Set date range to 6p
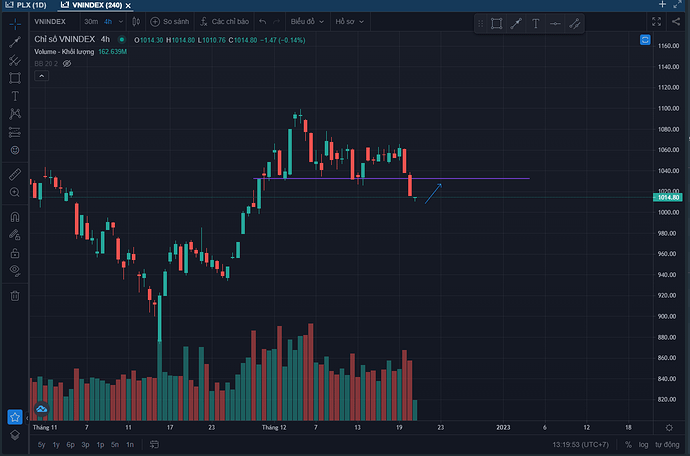This screenshot has width=690, height=456. (70, 445)
